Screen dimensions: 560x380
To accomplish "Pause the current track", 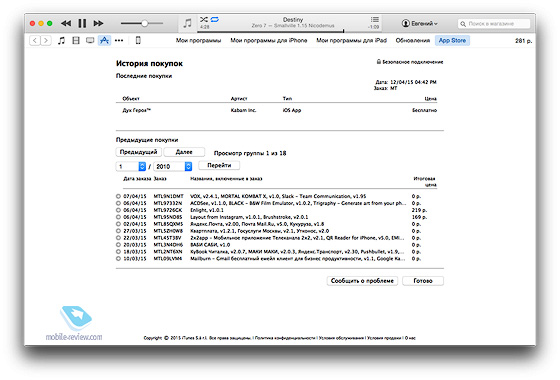I will coord(82,24).
